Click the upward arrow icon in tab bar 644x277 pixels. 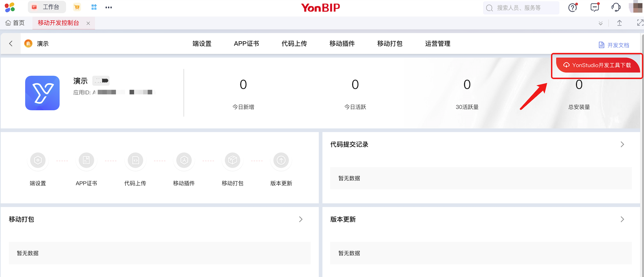coord(619,23)
